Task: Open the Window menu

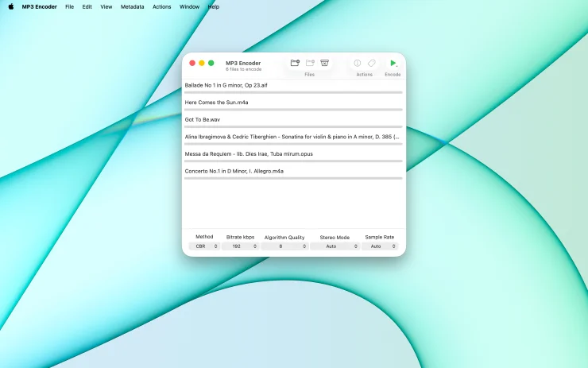Action: coord(189,6)
